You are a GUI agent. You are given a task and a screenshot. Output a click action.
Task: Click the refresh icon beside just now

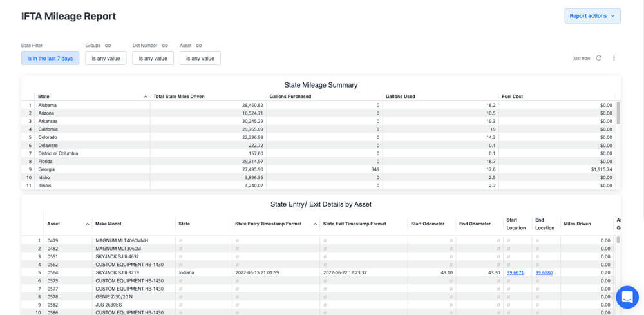pos(599,58)
